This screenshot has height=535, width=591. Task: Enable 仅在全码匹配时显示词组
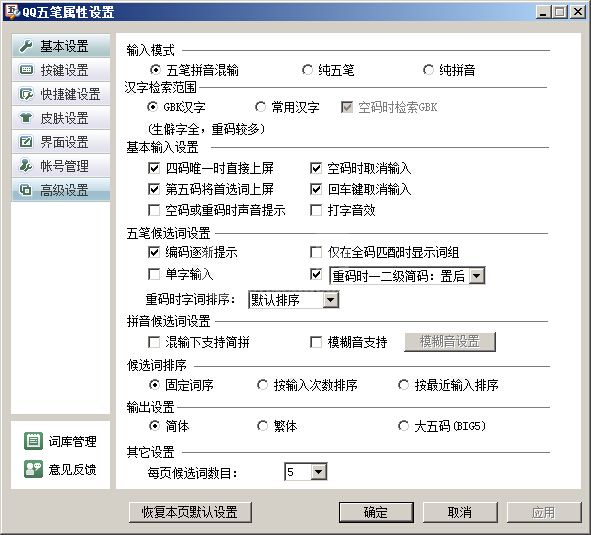coord(316,252)
